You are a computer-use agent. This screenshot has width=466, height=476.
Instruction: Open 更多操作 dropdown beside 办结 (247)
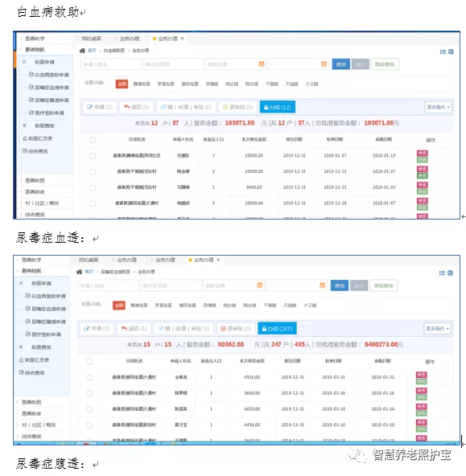tap(437, 329)
